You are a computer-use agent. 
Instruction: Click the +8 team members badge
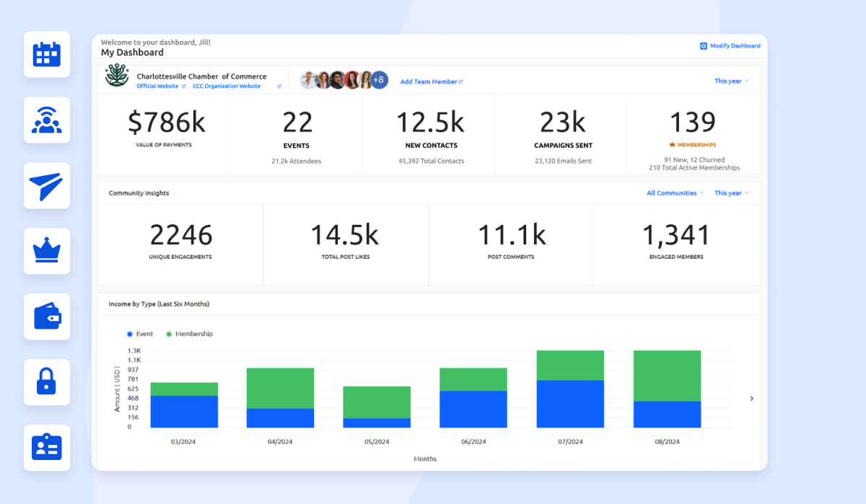(379, 80)
